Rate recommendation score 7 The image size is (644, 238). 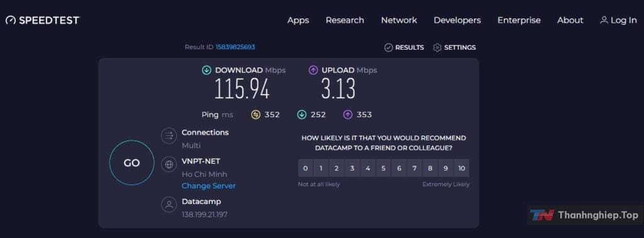coord(414,168)
